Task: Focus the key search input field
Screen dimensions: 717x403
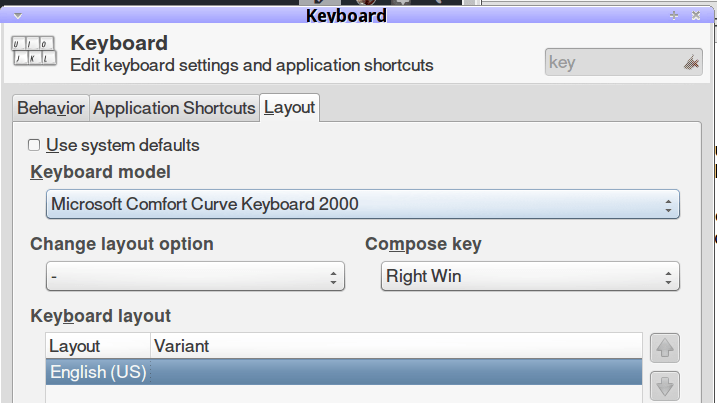Action: (610, 63)
